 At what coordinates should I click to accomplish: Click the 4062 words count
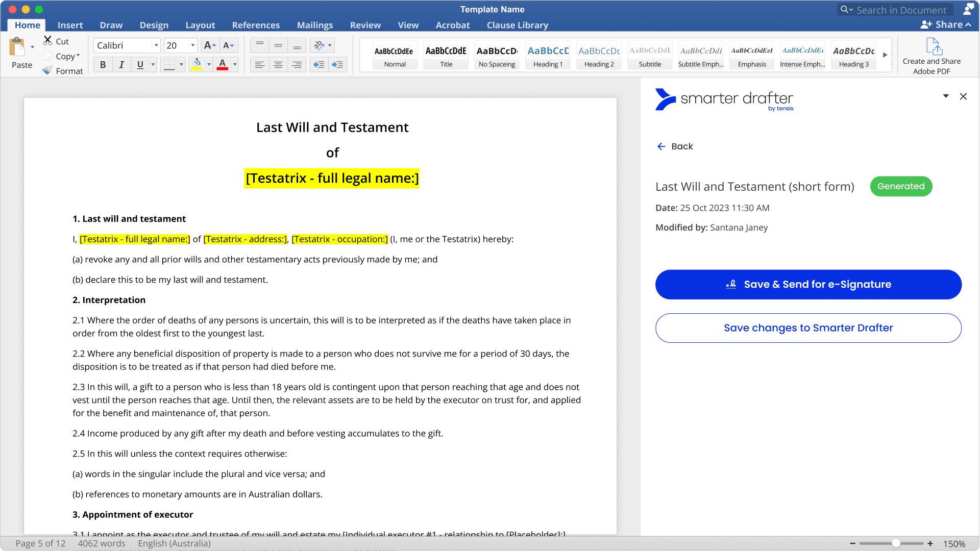[x=102, y=543]
